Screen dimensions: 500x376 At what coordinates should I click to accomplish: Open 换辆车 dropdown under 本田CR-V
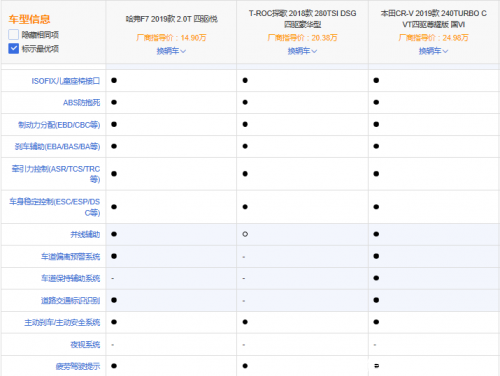pyautogui.click(x=433, y=51)
